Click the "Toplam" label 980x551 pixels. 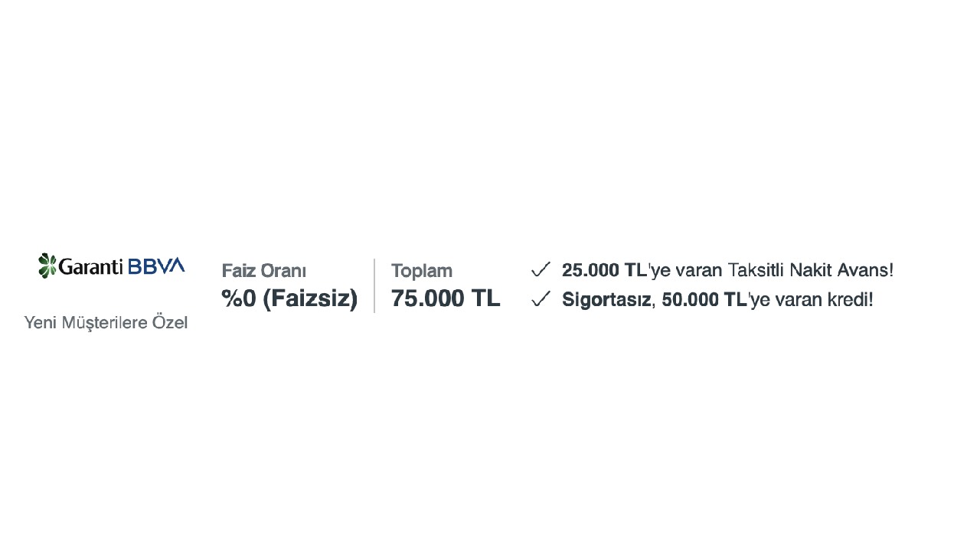point(422,271)
